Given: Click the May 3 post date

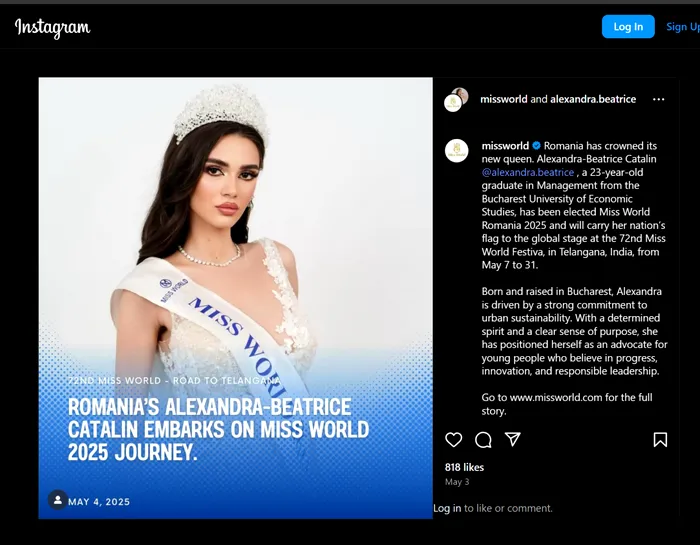Looking at the screenshot, I should click(457, 482).
